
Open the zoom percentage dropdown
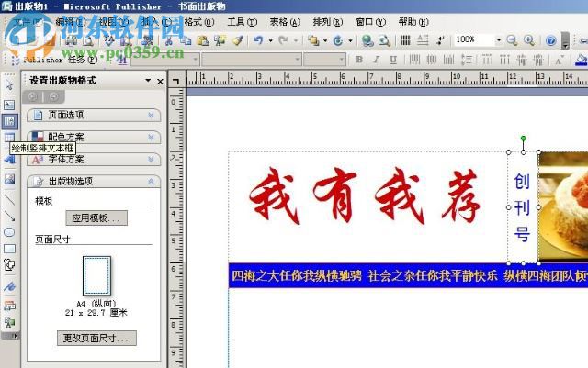498,39
